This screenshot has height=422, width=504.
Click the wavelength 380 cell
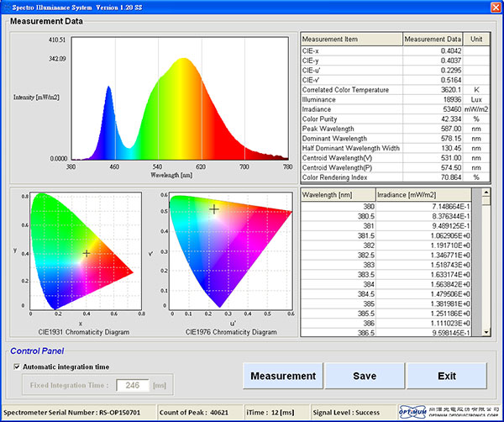pyautogui.click(x=339, y=207)
